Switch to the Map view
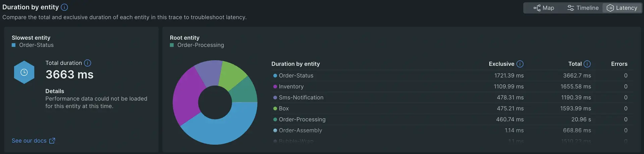 (x=544, y=8)
